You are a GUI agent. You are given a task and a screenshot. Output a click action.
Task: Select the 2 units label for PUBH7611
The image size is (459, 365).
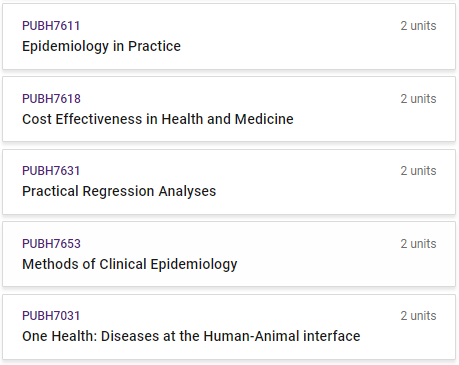coord(418,26)
